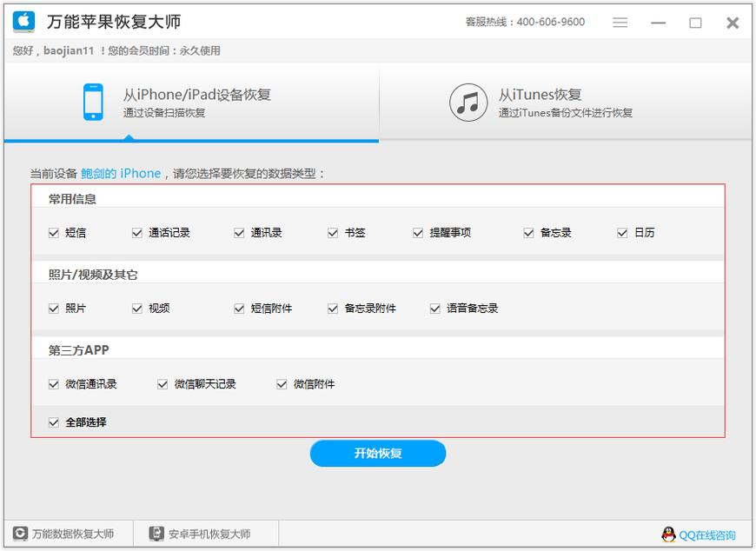This screenshot has height=551, width=756.
Task: Click the music note icon on iTunes tab
Action: 467,103
